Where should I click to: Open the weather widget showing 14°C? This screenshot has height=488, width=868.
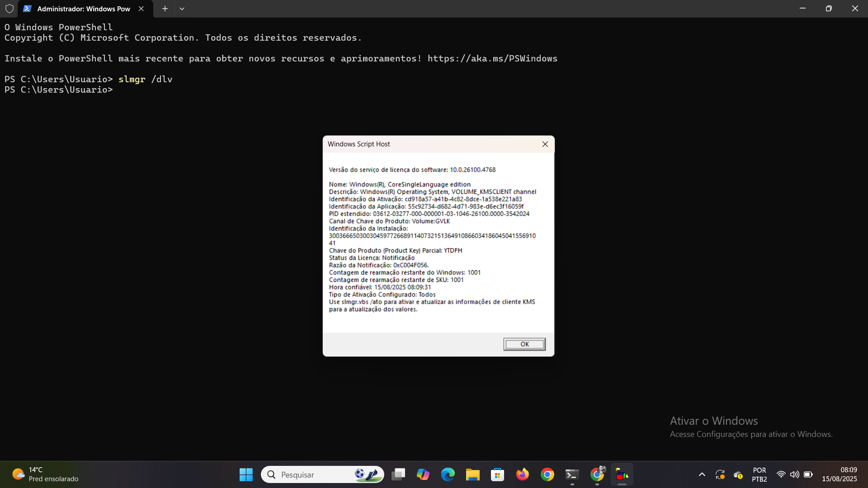[45, 474]
